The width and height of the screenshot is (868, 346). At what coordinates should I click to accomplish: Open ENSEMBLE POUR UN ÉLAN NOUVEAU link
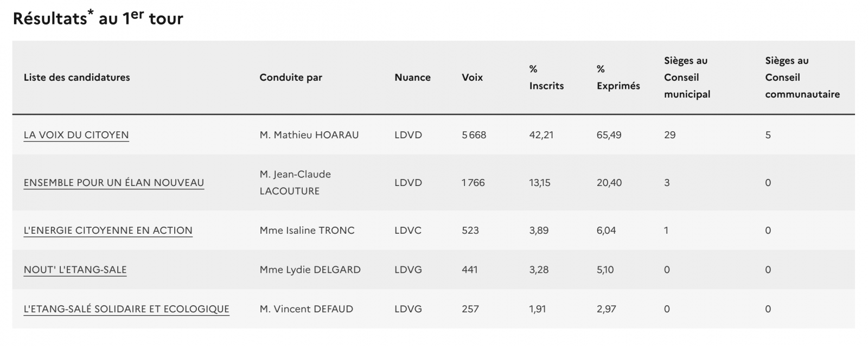(x=114, y=183)
